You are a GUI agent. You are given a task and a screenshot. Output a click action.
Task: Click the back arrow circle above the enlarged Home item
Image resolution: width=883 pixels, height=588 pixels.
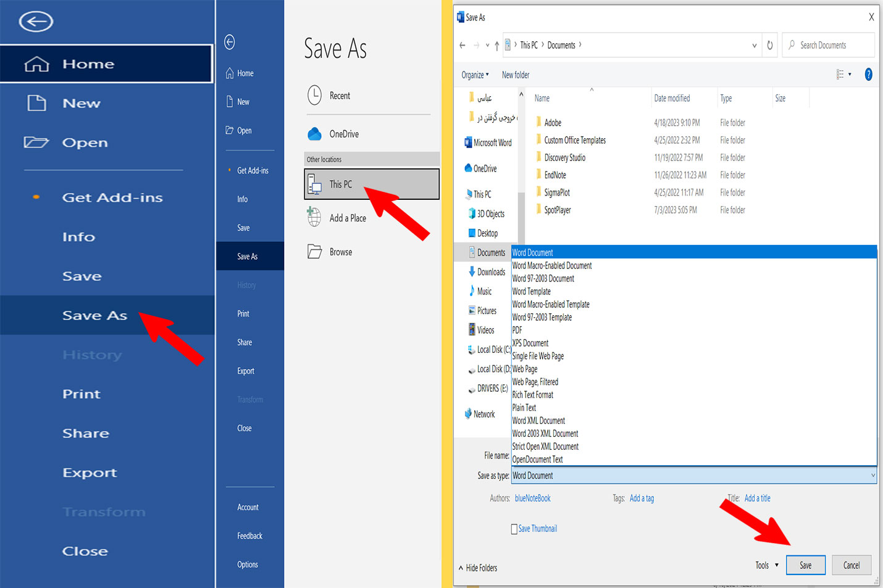click(x=36, y=22)
